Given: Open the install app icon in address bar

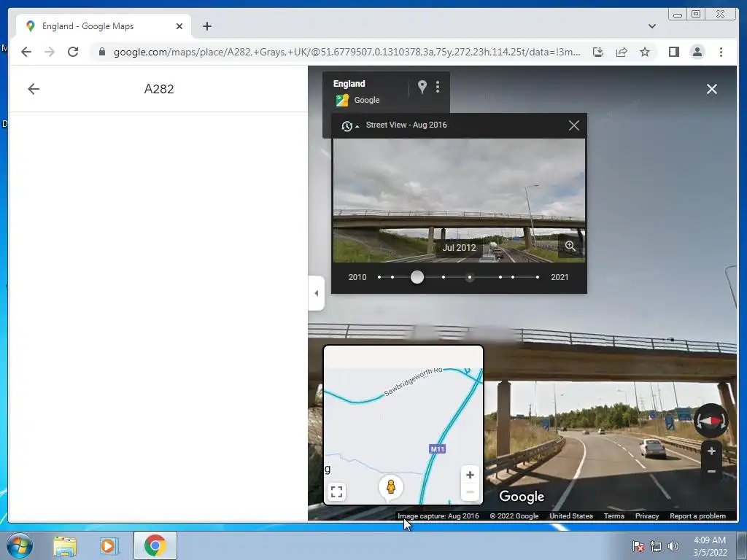Looking at the screenshot, I should (598, 52).
